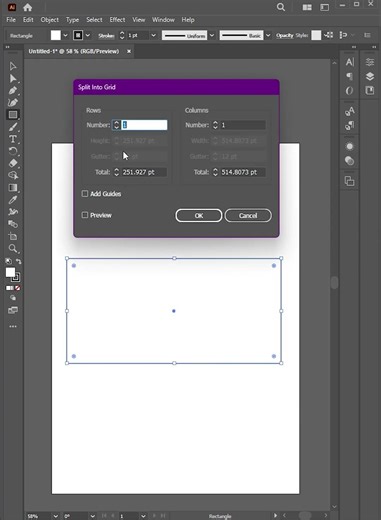Viewport: 381px width, 520px height.
Task: Open the rotation angle dropdown
Action: coord(92,516)
